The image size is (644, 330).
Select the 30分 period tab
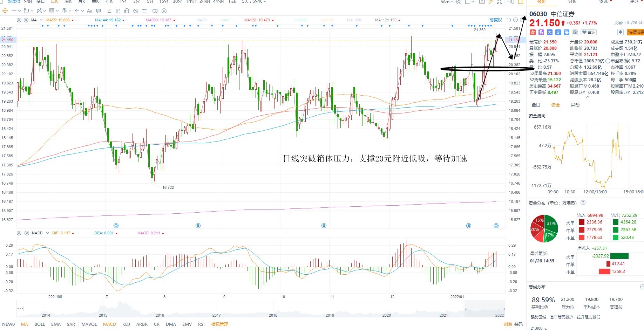click(177, 2)
